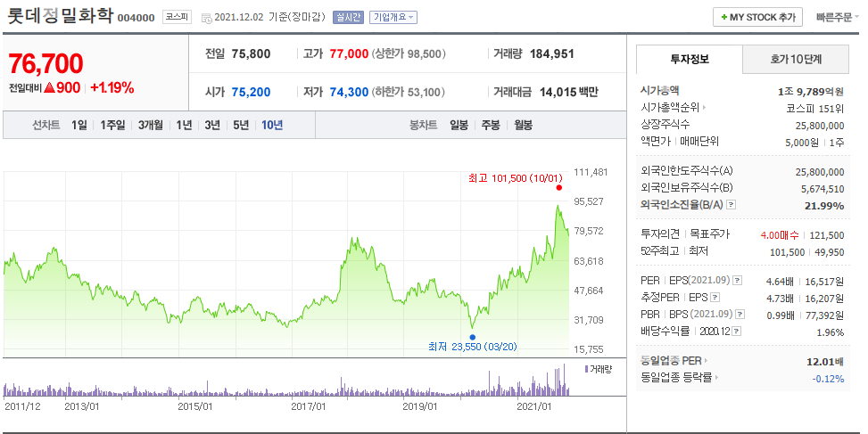868x434 pixels.
Task: Select the 1일 line chart period
Action: pos(79,125)
